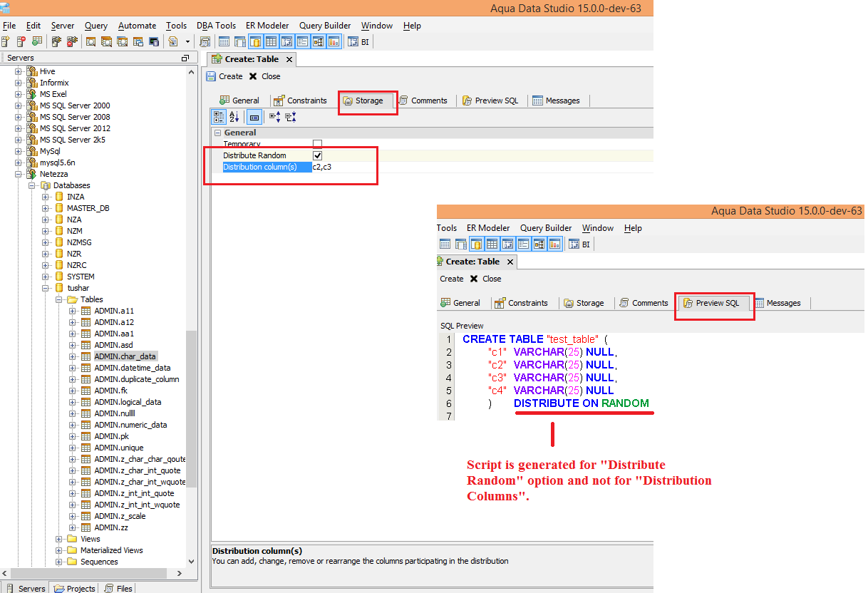Click the BI toolbar button
Viewport: 868px width, 593px height.
tap(358, 41)
